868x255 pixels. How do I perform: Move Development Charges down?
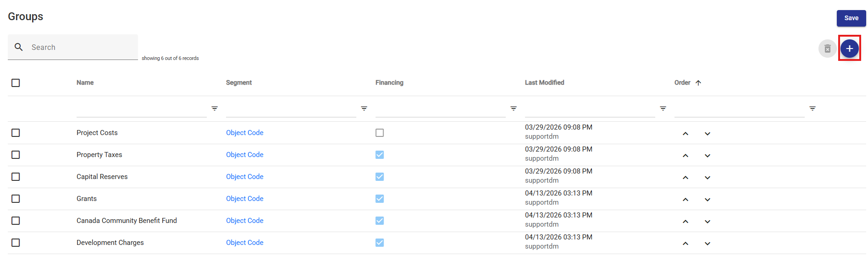[708, 244]
